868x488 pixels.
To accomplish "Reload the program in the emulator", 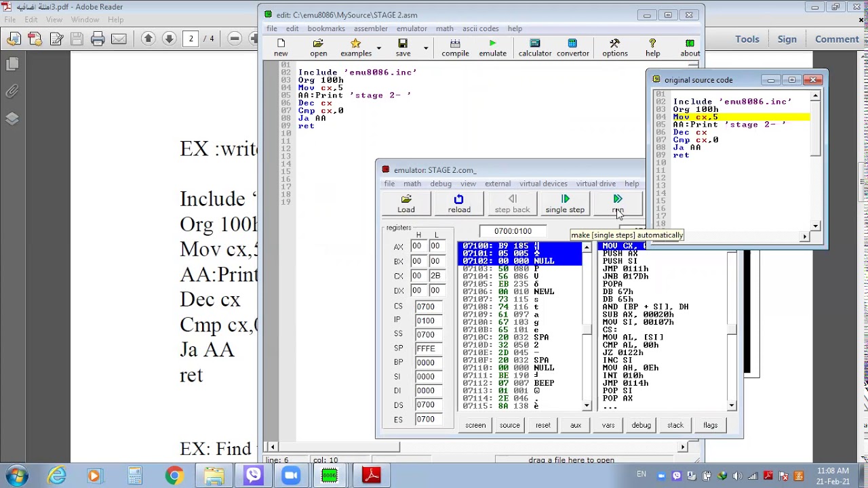I will point(459,203).
